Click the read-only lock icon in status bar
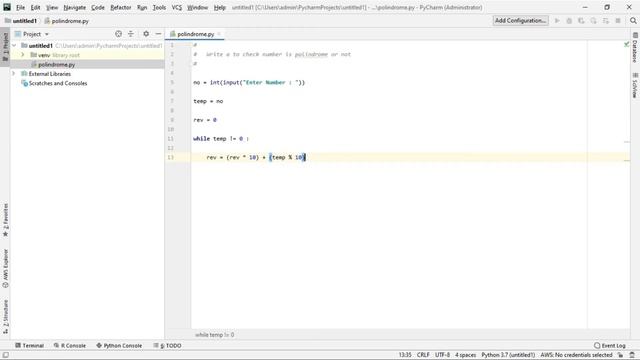The image size is (640, 360). point(620,355)
